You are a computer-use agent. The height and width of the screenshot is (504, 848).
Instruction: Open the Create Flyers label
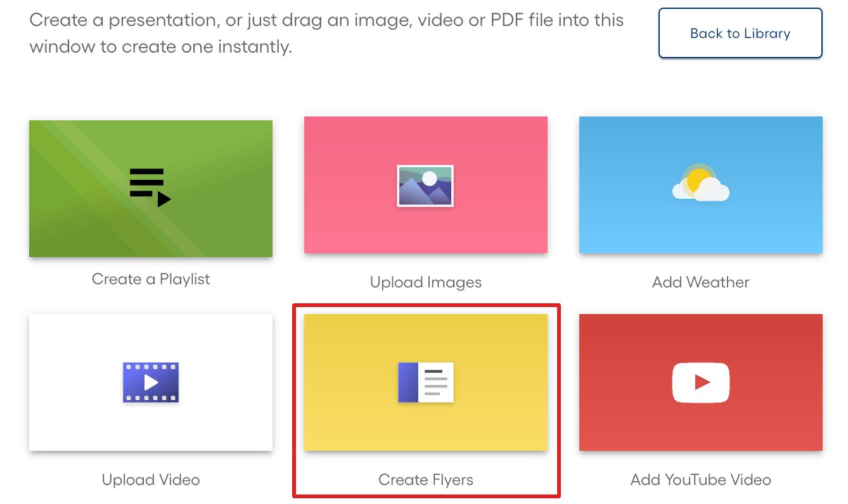pyautogui.click(x=426, y=480)
